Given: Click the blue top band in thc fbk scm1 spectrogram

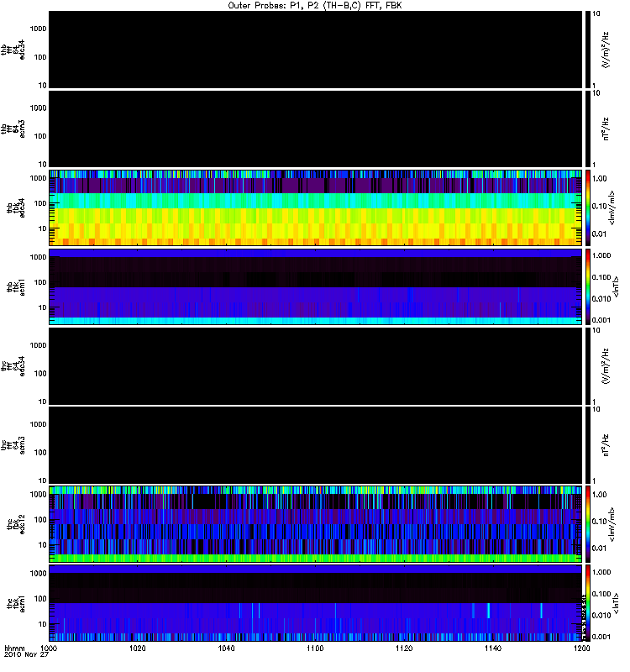Looking at the screenshot, I should click(x=315, y=570).
